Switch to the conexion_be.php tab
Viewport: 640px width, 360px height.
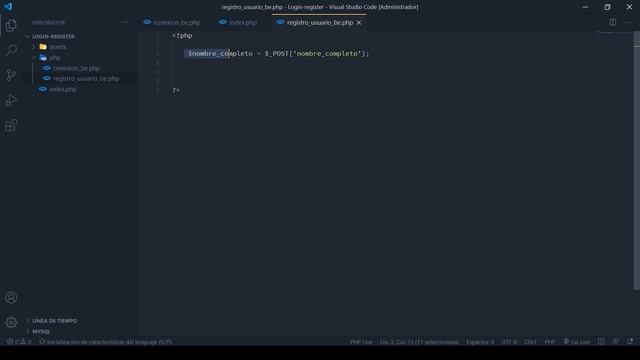pyautogui.click(x=172, y=22)
